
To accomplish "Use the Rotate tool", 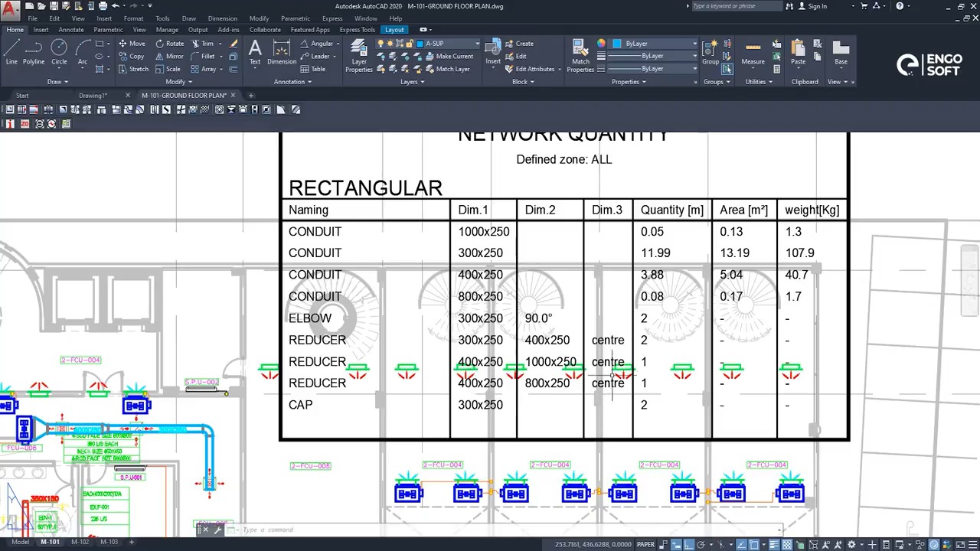I will pyautogui.click(x=170, y=44).
